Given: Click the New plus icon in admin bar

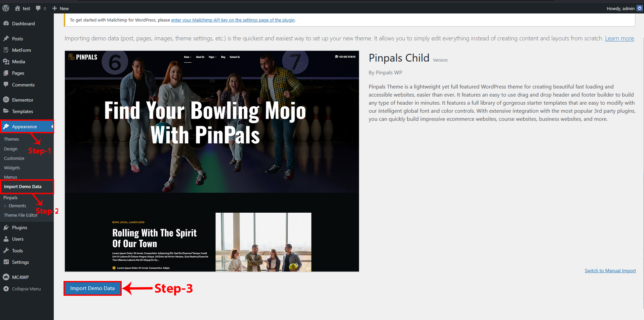Looking at the screenshot, I should click(x=55, y=8).
